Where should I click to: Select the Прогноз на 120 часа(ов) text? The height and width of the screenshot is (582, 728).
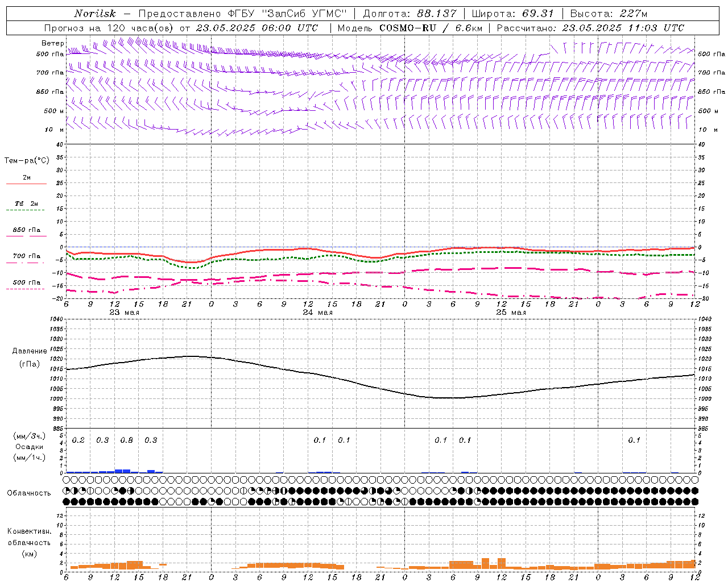tap(110, 28)
